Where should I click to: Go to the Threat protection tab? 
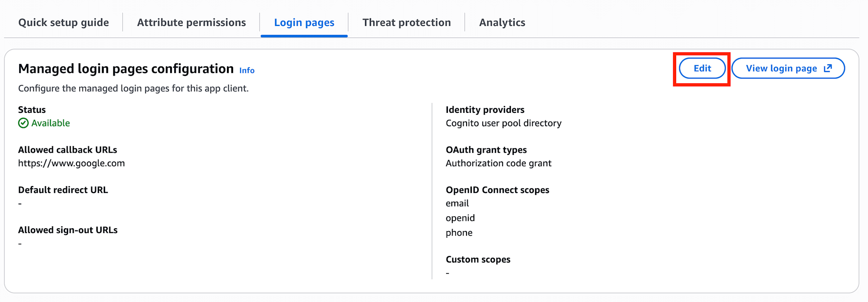pos(407,23)
